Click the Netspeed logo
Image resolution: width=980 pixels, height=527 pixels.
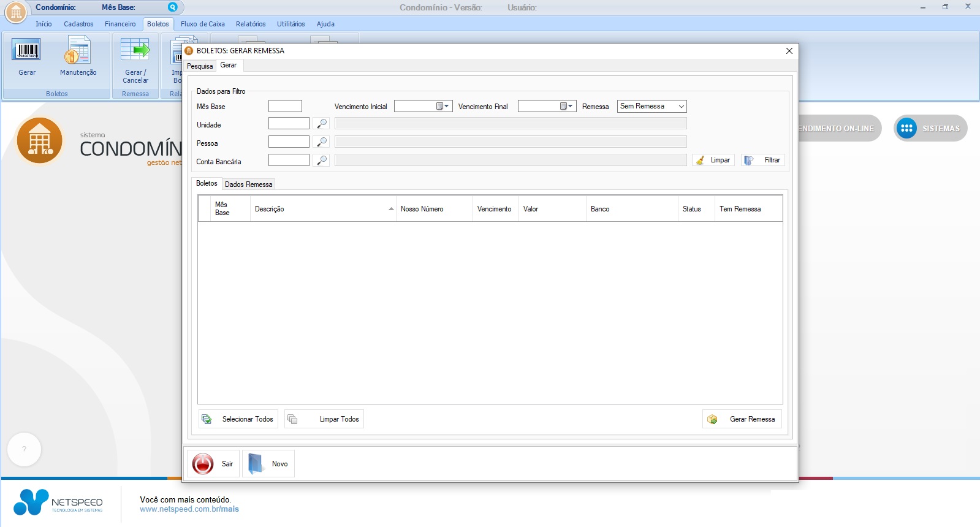58,502
